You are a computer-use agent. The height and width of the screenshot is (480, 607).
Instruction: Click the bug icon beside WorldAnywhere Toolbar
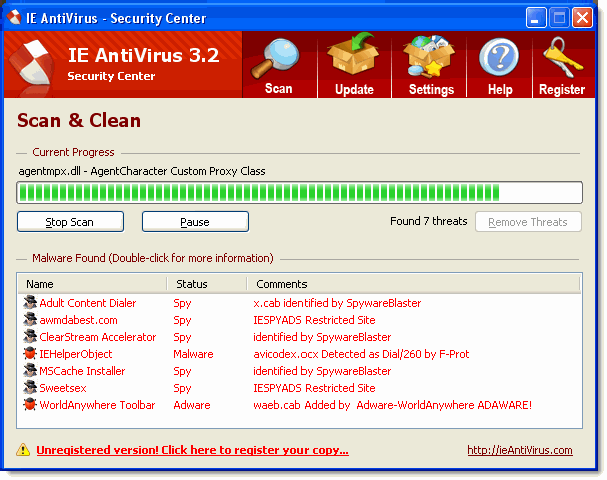coord(30,405)
